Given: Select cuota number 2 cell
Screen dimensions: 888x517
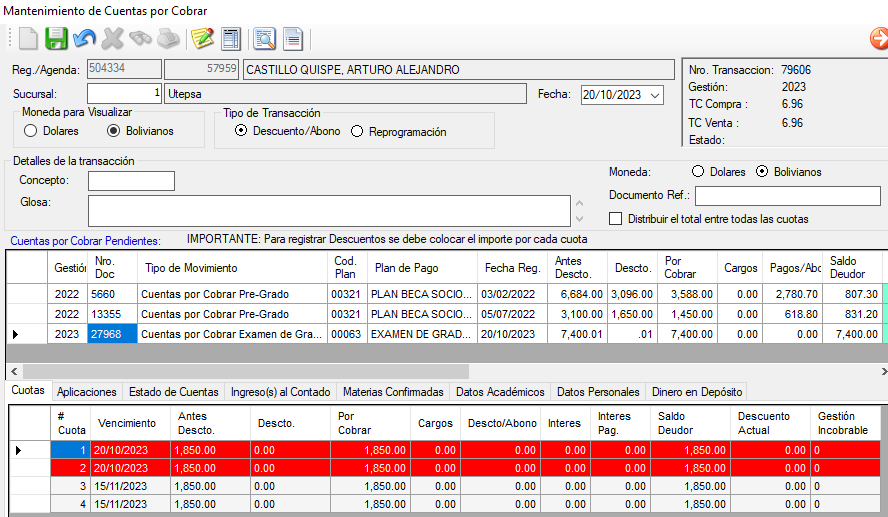Looking at the screenshot, I should tap(70, 468).
